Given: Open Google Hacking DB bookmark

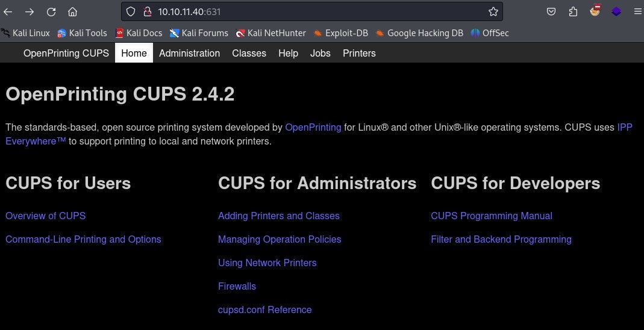Looking at the screenshot, I should 419,33.
